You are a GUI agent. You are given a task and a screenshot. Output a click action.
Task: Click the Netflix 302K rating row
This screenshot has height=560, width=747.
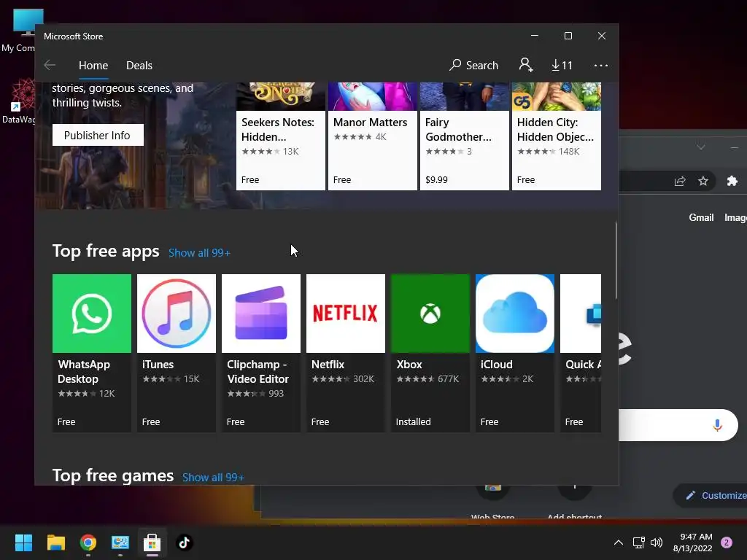click(343, 379)
